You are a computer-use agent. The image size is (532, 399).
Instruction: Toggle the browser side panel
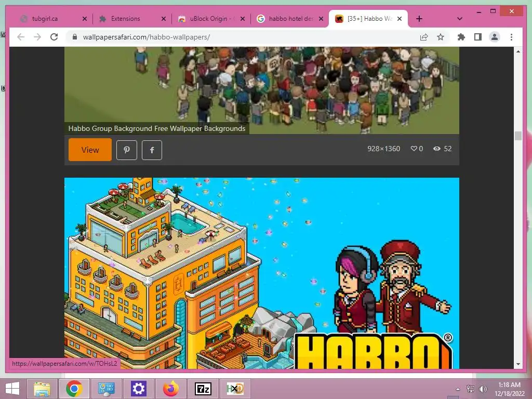point(478,37)
